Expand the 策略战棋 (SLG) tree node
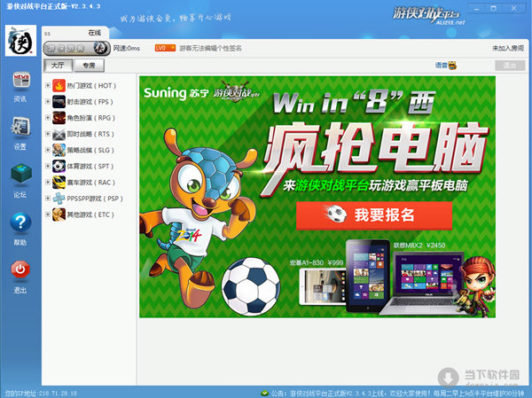This screenshot has height=398, width=532. (48, 150)
